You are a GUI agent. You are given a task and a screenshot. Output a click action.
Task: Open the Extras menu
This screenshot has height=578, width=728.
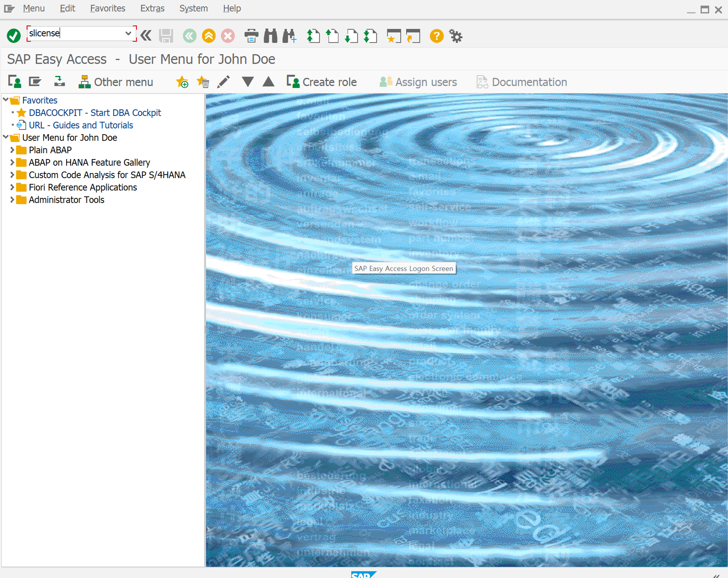pyautogui.click(x=152, y=8)
